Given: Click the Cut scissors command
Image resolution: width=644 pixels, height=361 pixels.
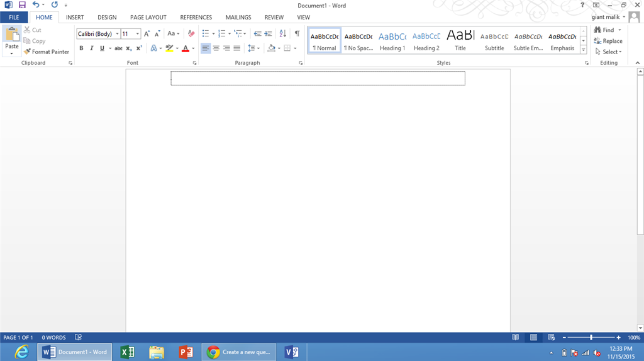Looking at the screenshot, I should tap(33, 30).
